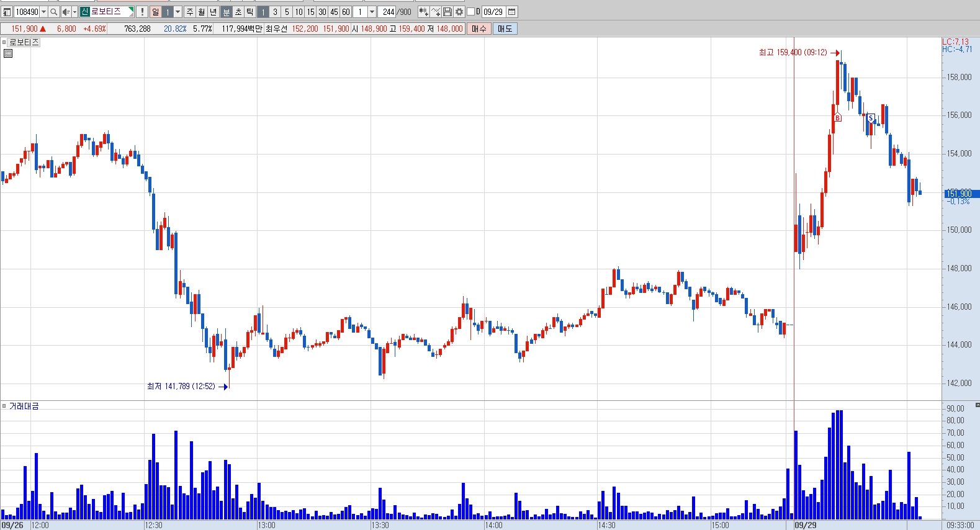Click the LC:7.13 indicator text
Viewport: 980px width, 530px height.
(x=956, y=42)
